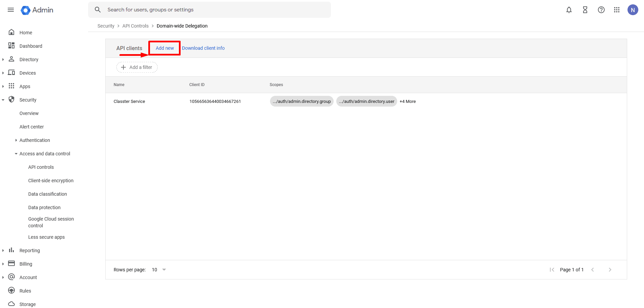This screenshot has height=308, width=644.
Task: Click Download client info link
Action: 203,48
